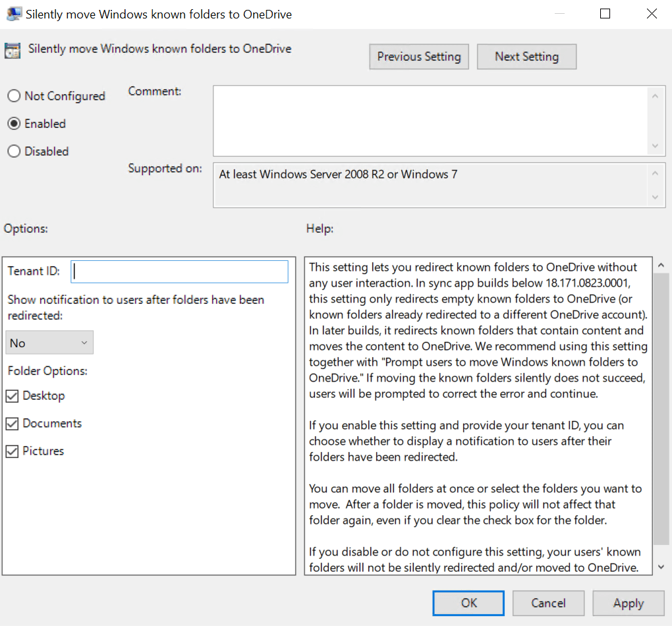The width and height of the screenshot is (672, 626).
Task: Select the Enabled radio button
Action: (14, 124)
